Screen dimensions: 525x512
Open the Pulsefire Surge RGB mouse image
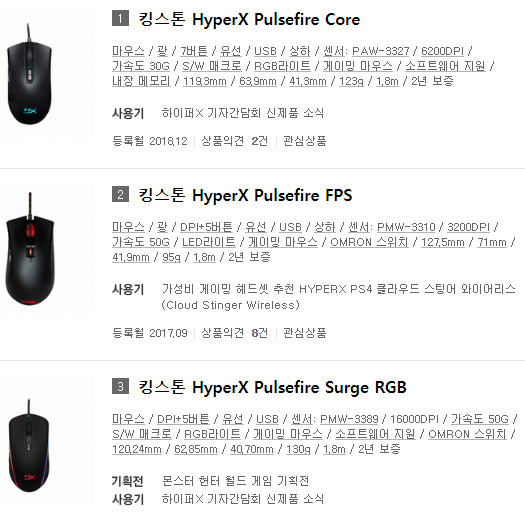point(47,444)
